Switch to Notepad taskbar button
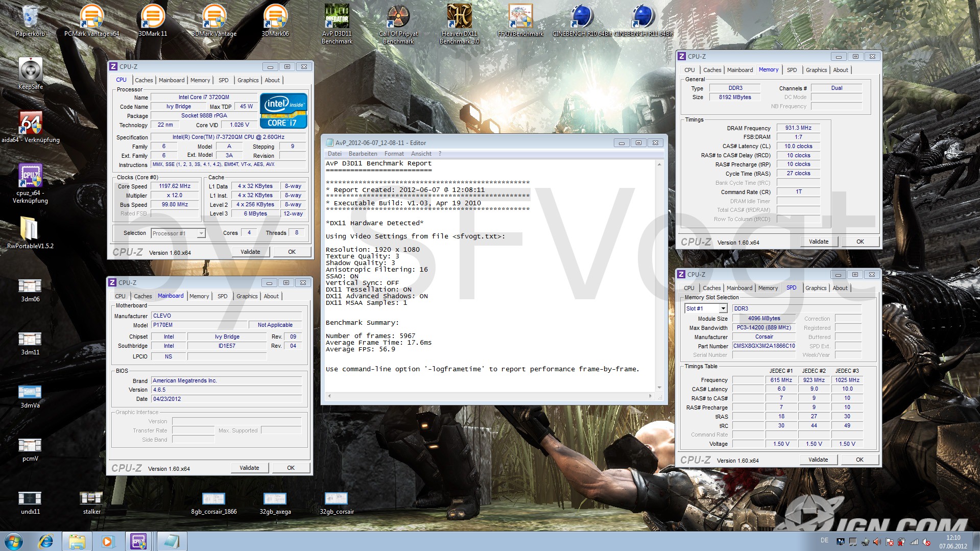 pyautogui.click(x=172, y=541)
